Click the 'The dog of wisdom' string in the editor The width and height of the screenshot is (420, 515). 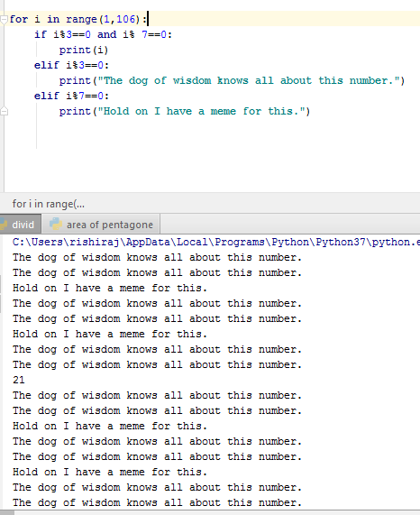(x=249, y=80)
